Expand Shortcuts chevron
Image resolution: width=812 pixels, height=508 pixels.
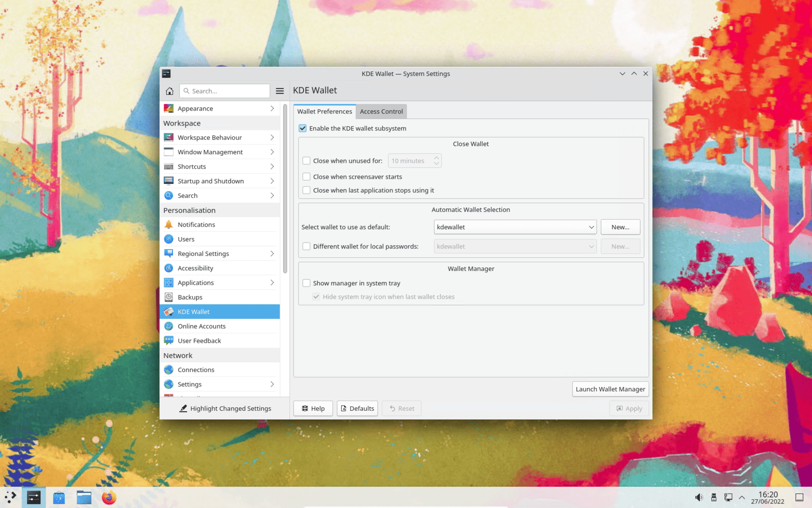click(x=272, y=166)
